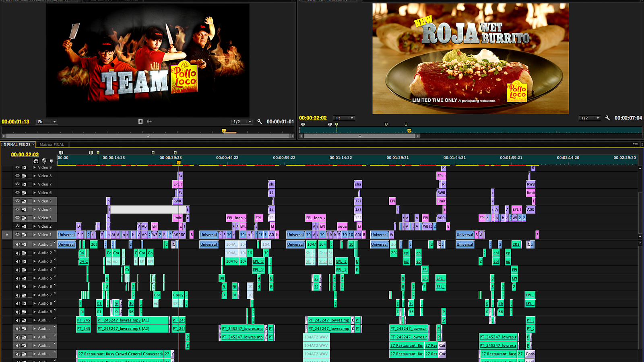This screenshot has width=644, height=362.
Task: Mute the Audio 2 track
Action: [17, 253]
